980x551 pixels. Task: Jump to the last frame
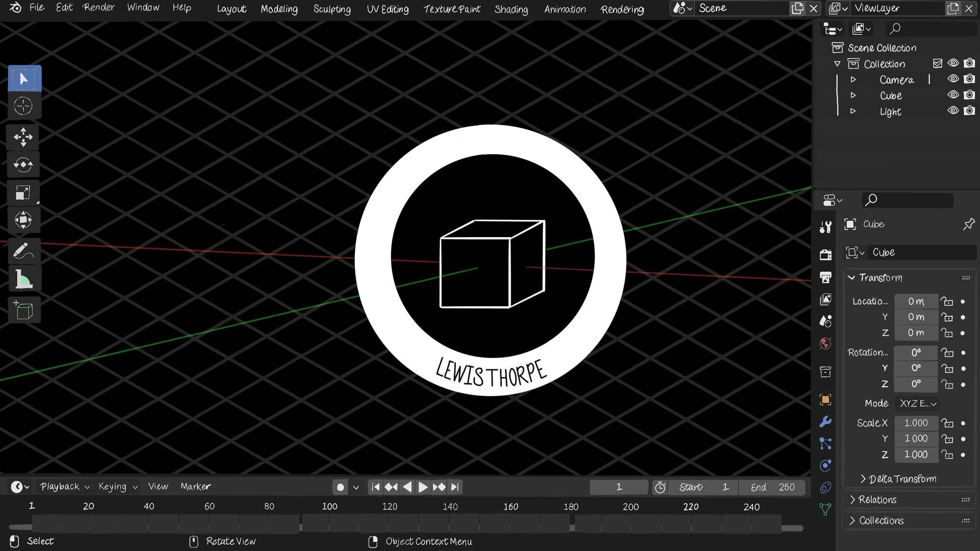tap(455, 487)
